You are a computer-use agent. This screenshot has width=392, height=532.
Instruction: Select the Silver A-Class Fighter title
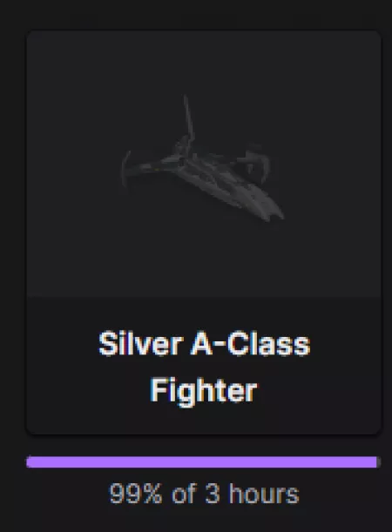(204, 367)
